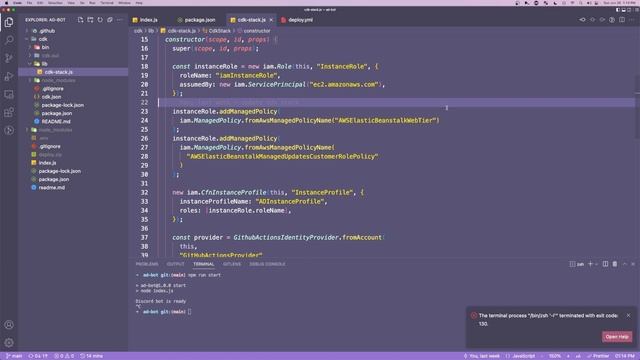The height and width of the screenshot is (360, 640).
Task: Open the Explorer view in the activity bar
Action: tap(9, 22)
